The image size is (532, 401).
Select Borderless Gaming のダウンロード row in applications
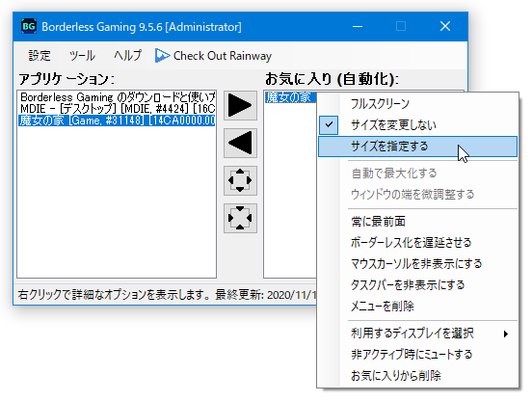coord(117,97)
